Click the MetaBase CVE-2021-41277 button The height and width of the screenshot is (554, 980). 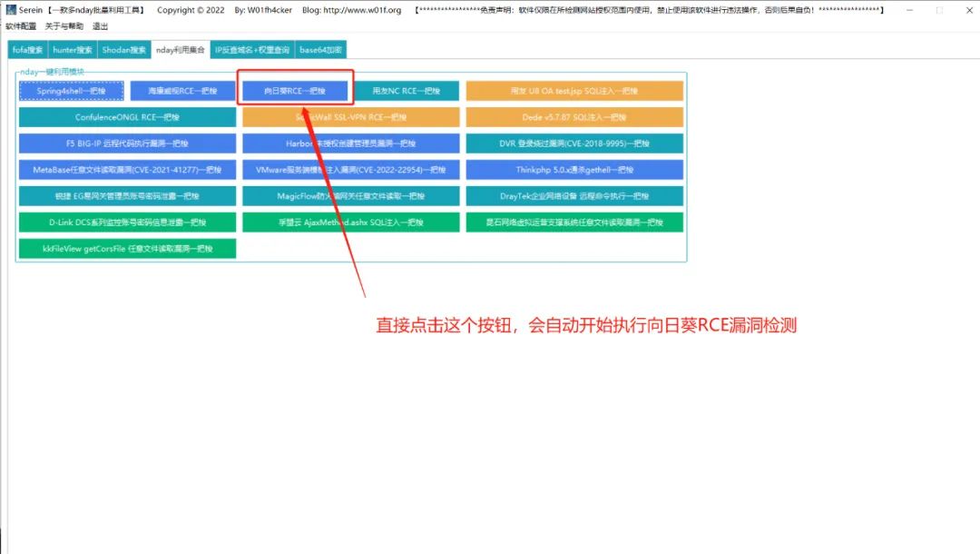tap(128, 170)
